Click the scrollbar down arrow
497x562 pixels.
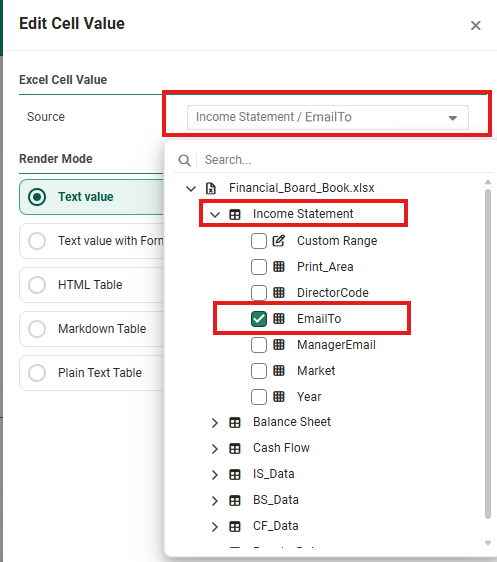point(488,543)
